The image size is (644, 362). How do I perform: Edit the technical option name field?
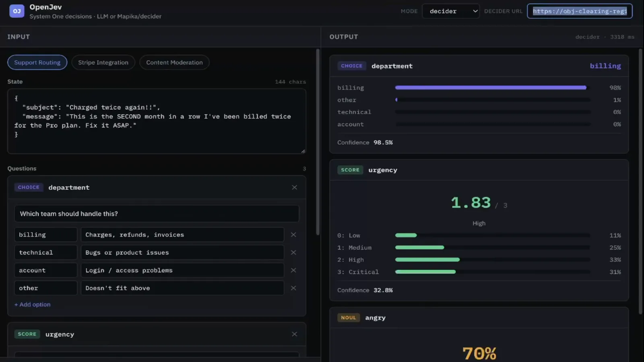[45, 253]
